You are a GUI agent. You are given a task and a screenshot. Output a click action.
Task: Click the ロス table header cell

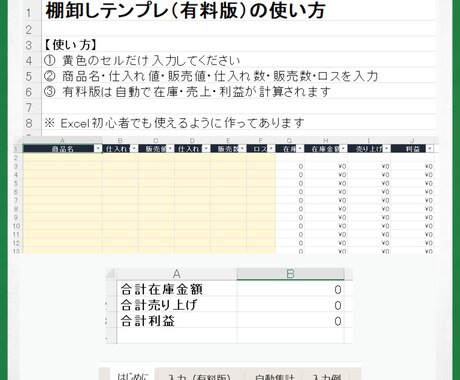point(261,149)
